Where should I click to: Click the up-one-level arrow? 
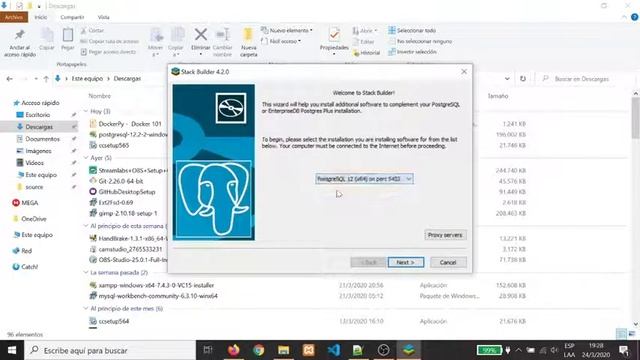click(x=46, y=79)
